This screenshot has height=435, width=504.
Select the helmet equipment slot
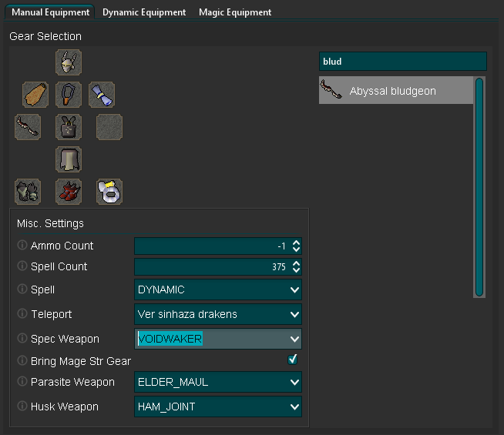pyautogui.click(x=69, y=62)
